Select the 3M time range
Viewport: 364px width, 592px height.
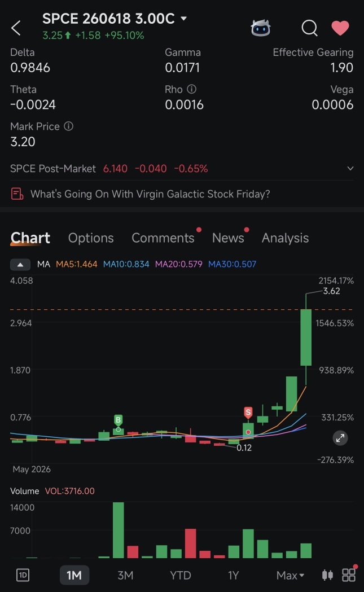pos(125,575)
